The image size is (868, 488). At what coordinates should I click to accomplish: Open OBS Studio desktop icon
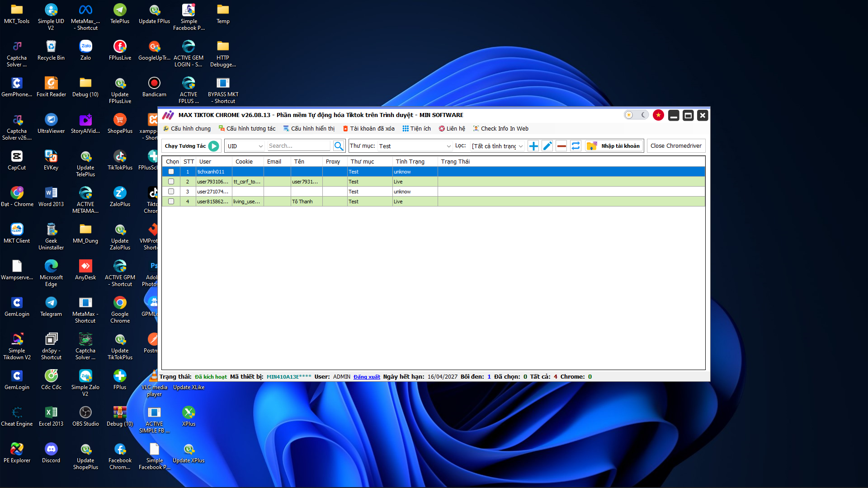(85, 417)
